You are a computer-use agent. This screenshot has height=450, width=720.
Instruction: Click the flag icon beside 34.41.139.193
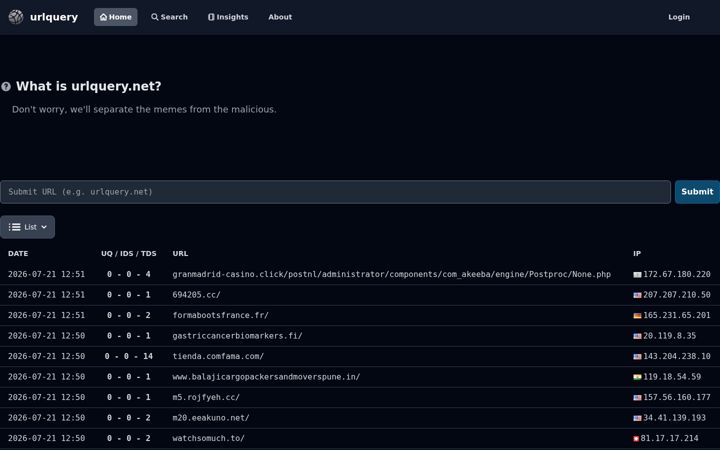tap(637, 418)
